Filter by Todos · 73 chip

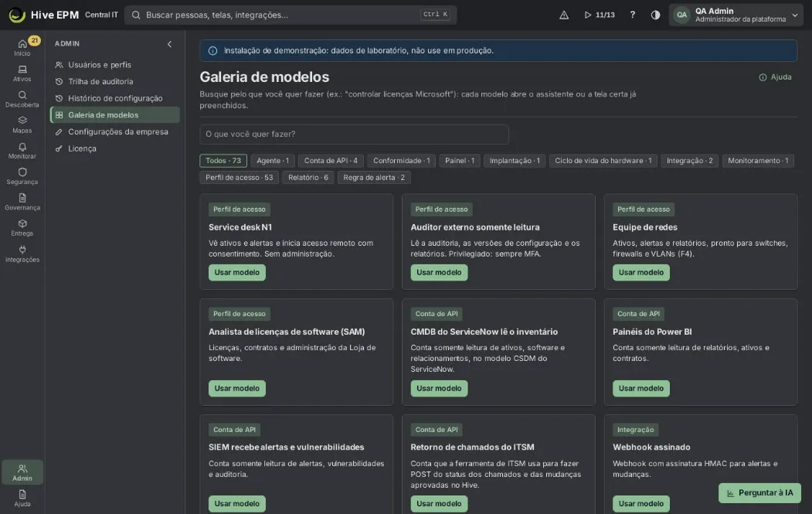tap(223, 161)
